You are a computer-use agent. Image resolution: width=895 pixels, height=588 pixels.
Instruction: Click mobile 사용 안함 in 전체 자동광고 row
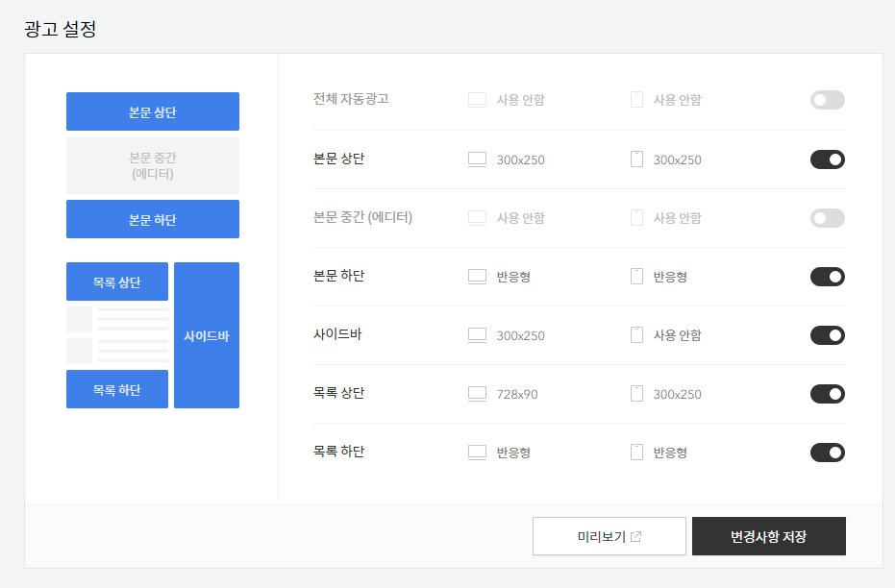(x=677, y=100)
